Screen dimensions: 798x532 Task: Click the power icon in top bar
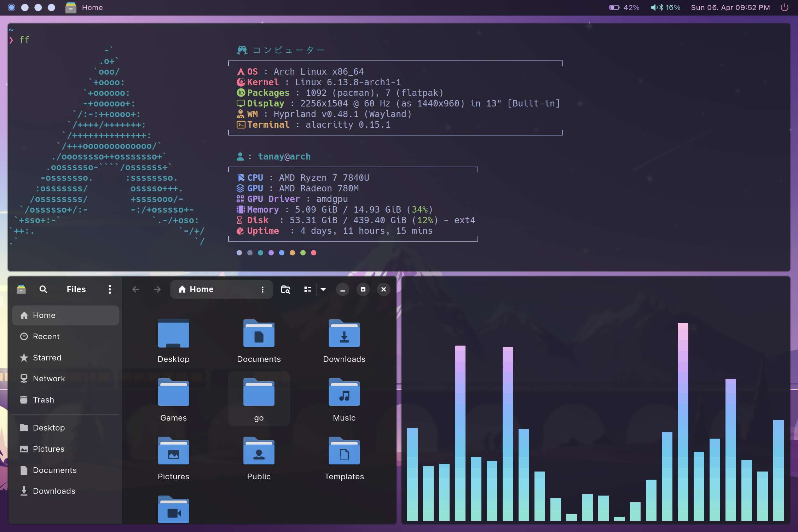point(784,7)
